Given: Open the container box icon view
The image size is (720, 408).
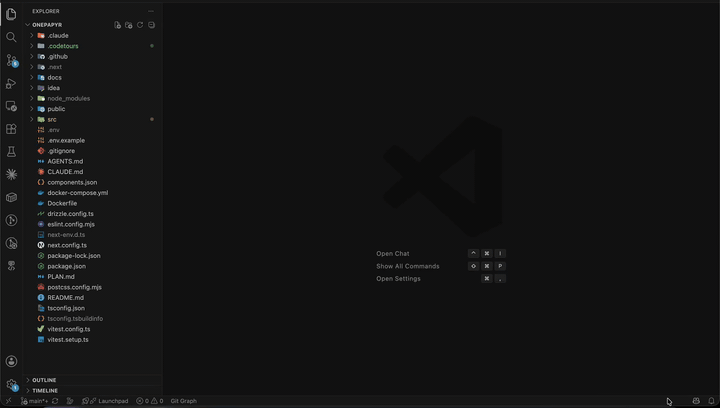Looking at the screenshot, I should pyautogui.click(x=11, y=197).
